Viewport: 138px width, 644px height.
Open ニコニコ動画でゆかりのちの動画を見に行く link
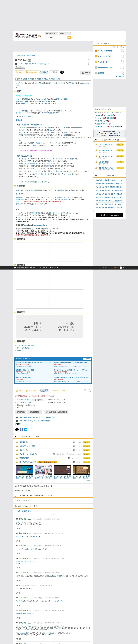click(35, 64)
